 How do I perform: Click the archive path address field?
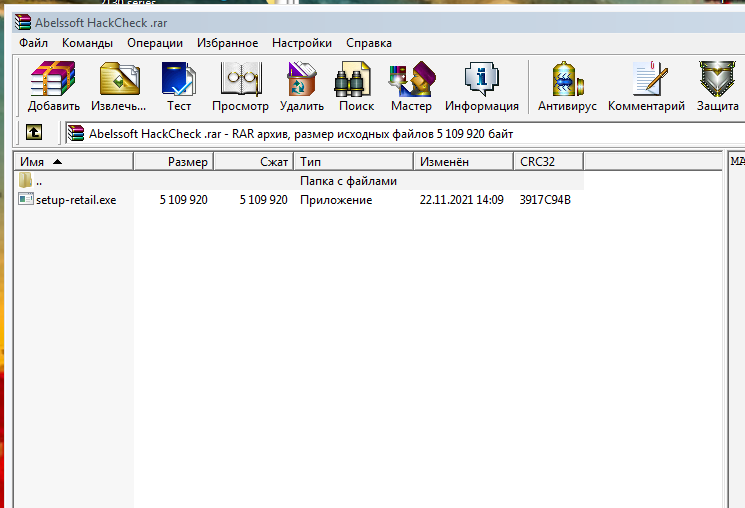tap(405, 134)
